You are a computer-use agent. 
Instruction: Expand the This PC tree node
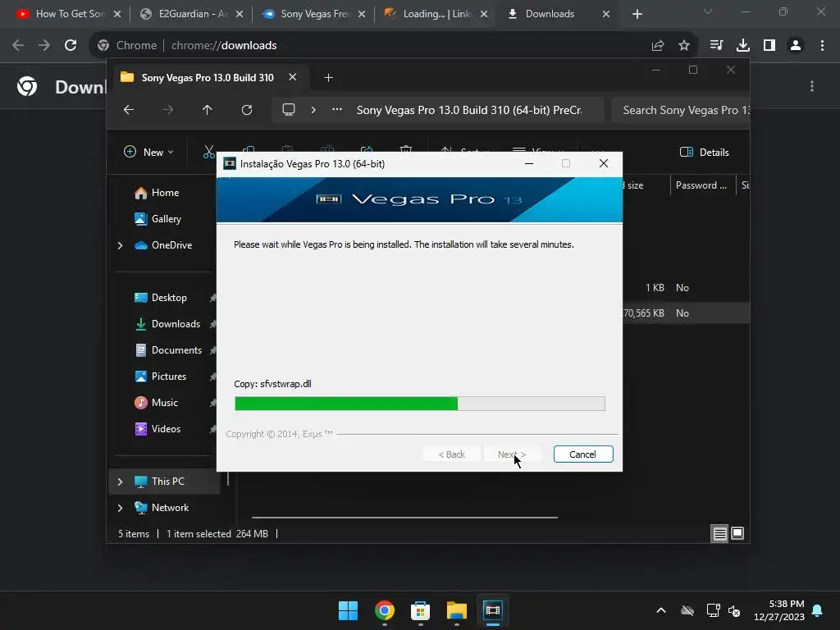[120, 482]
